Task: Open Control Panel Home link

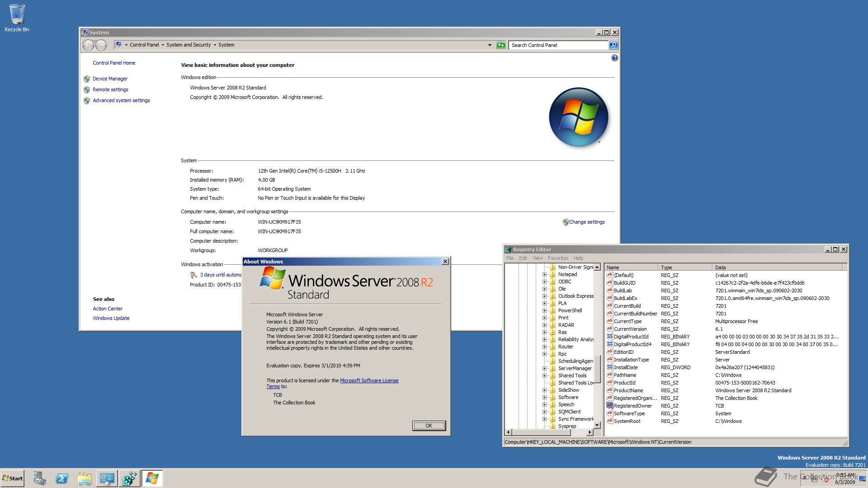Action: (114, 63)
